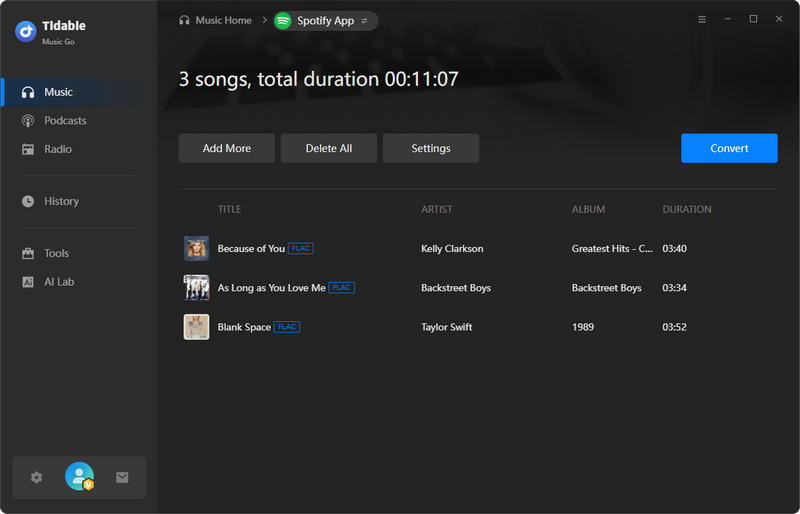
Task: Open the Music section in sidebar
Action: point(78,92)
